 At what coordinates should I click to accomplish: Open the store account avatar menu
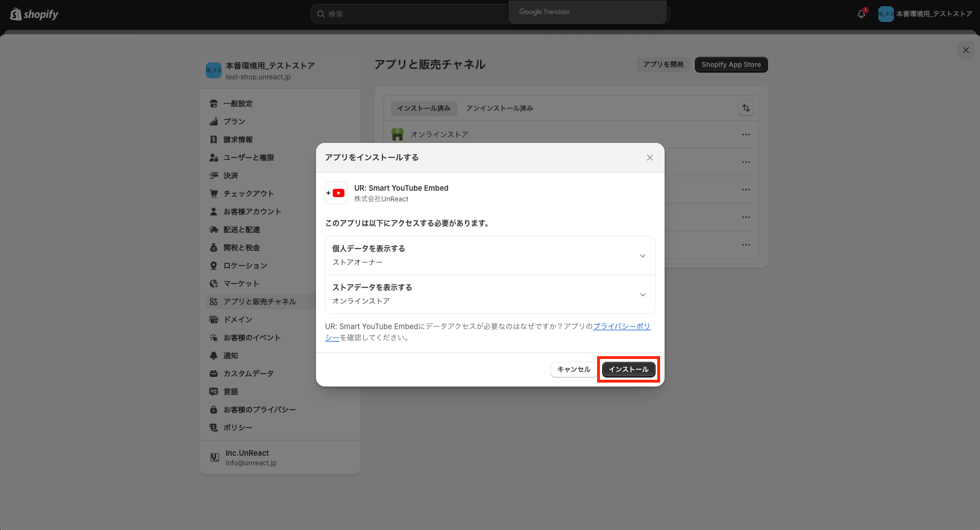click(x=886, y=14)
